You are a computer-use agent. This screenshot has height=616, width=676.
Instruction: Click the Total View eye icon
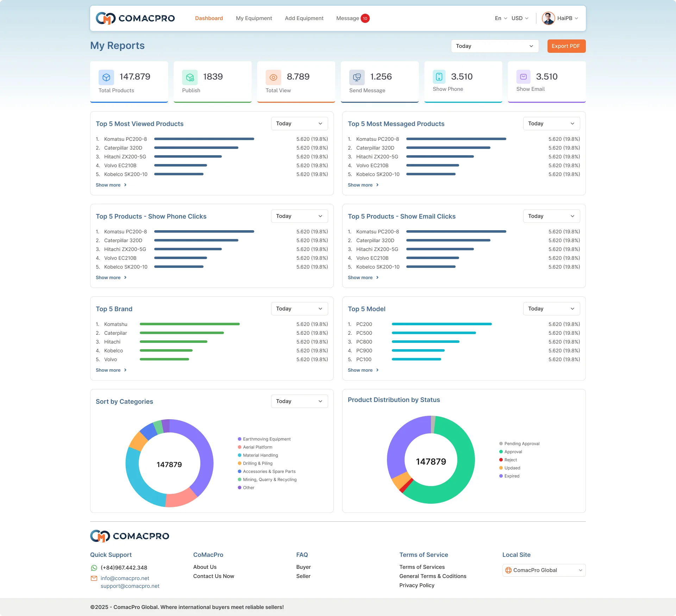pos(273,77)
